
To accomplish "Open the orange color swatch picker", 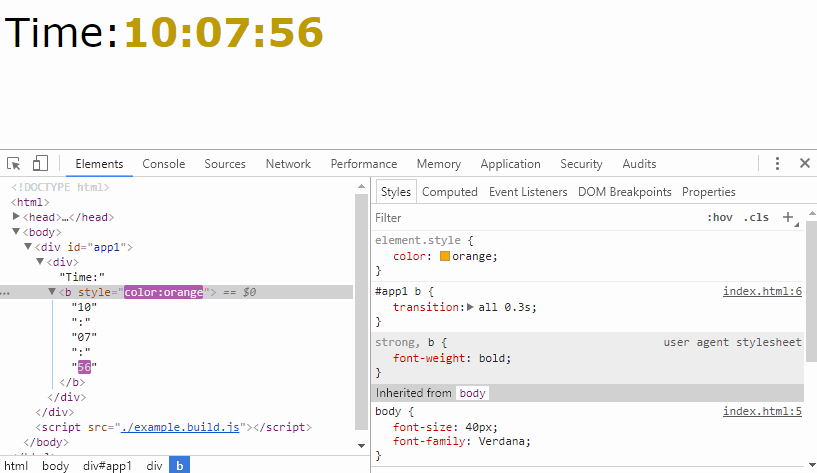I will click(445, 256).
